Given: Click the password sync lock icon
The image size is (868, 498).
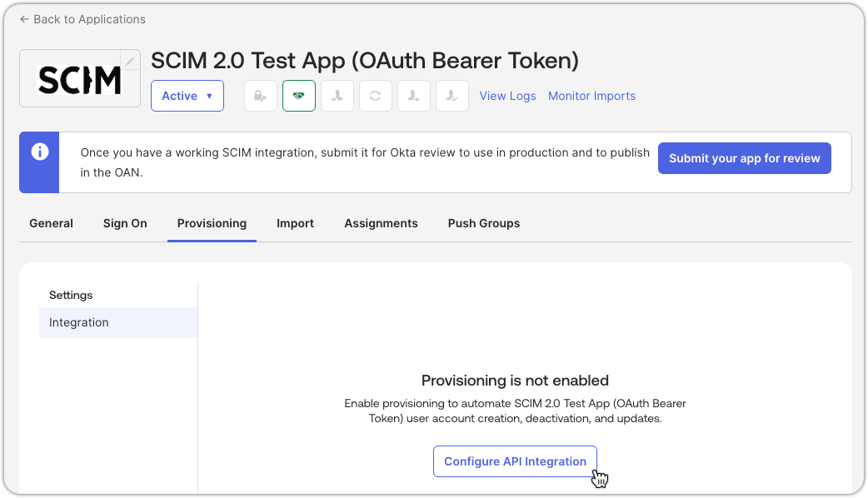Looking at the screenshot, I should (261, 96).
